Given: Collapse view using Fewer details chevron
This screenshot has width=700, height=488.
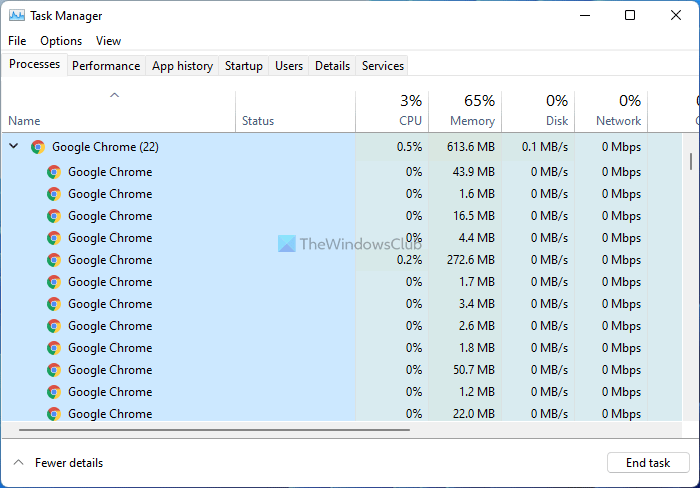Looking at the screenshot, I should (x=18, y=463).
